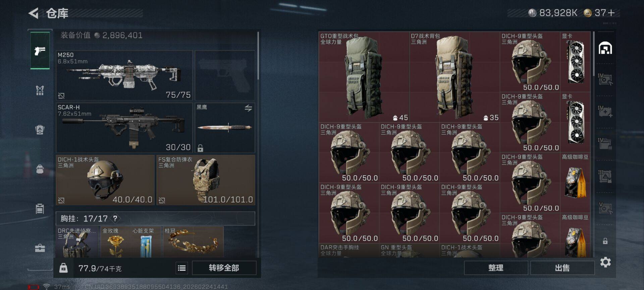This screenshot has height=290, width=644.
Task: Open the backpack category in left sidebar
Action: pos(40,169)
